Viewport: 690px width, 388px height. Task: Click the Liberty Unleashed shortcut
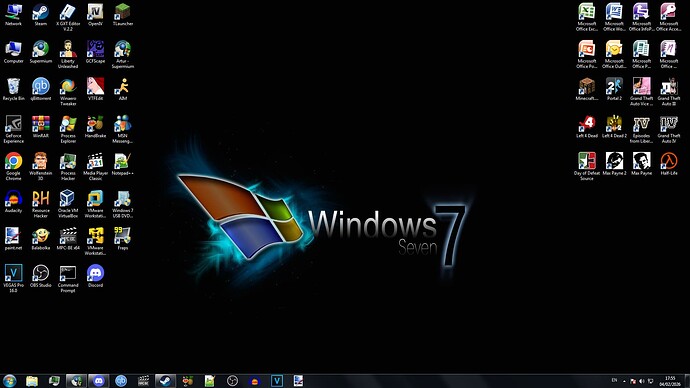coord(68,55)
